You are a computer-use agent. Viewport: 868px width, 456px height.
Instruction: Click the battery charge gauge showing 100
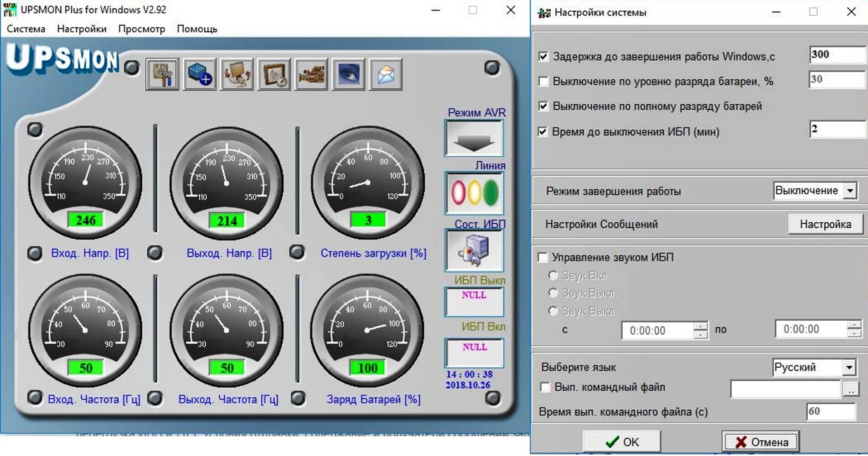[x=367, y=330]
